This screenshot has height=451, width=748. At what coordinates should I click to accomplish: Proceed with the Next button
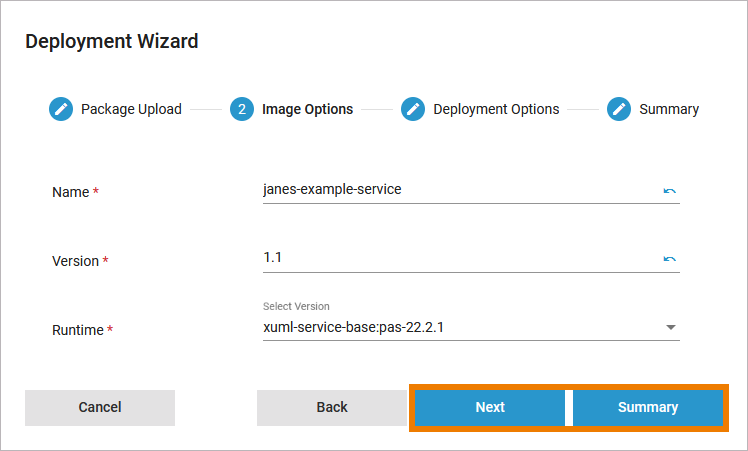pyautogui.click(x=490, y=407)
